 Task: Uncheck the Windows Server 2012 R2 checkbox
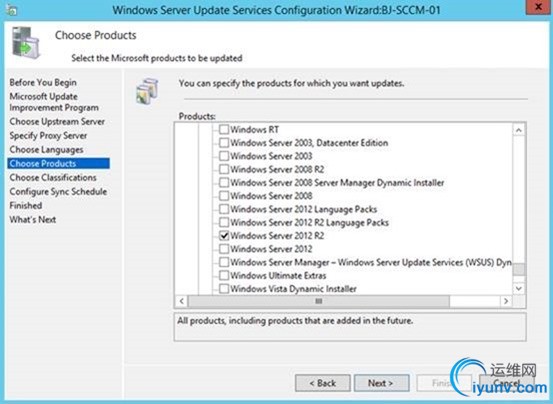(x=224, y=235)
